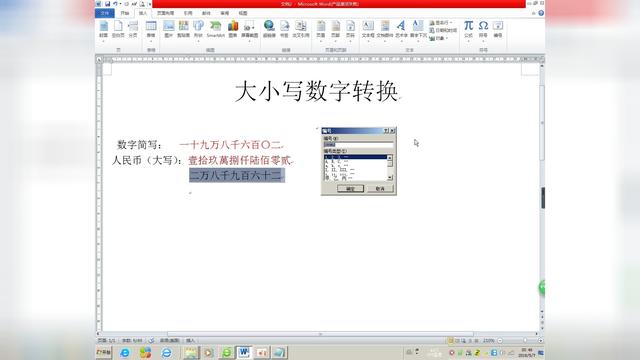Insert a Picture (图片) from file

tap(168, 29)
